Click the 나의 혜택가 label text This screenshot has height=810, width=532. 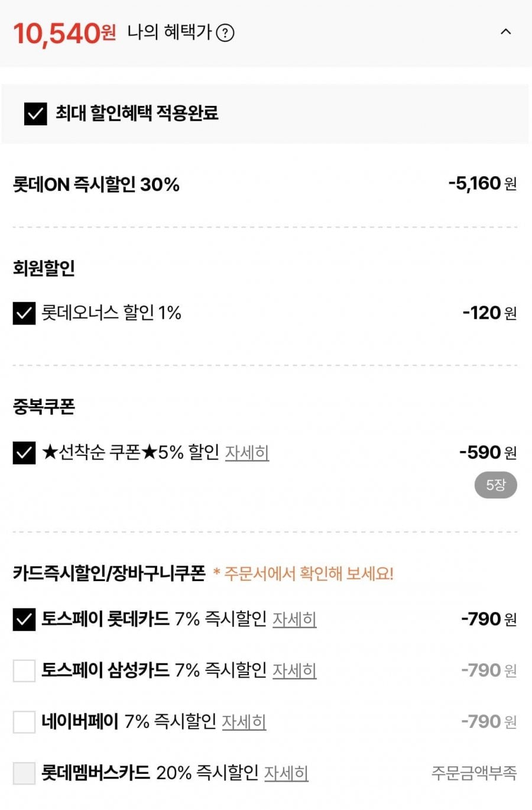coord(170,32)
